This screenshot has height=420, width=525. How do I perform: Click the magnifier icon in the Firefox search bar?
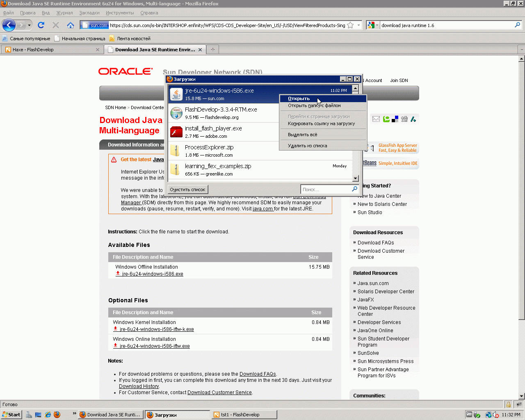tap(518, 25)
